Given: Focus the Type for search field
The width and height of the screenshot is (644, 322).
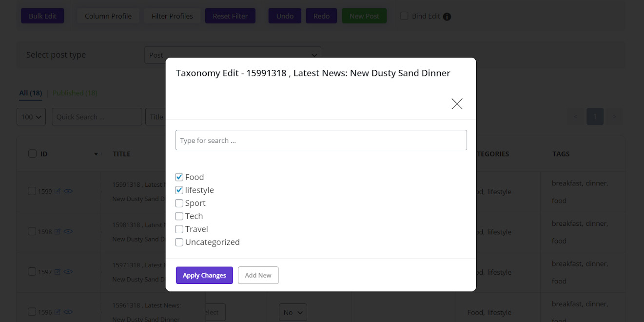Looking at the screenshot, I should coord(321,140).
